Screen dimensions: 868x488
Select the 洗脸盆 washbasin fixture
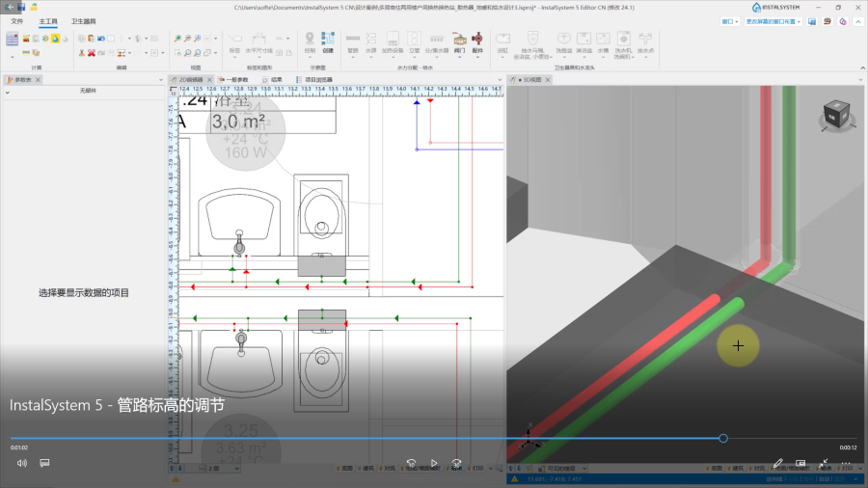563,43
